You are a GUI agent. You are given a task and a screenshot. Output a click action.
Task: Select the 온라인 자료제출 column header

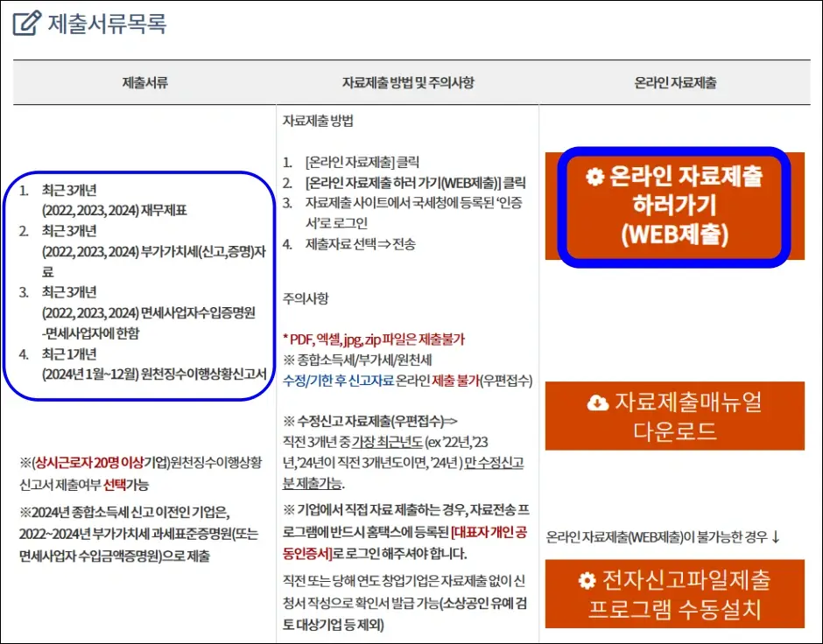(675, 82)
